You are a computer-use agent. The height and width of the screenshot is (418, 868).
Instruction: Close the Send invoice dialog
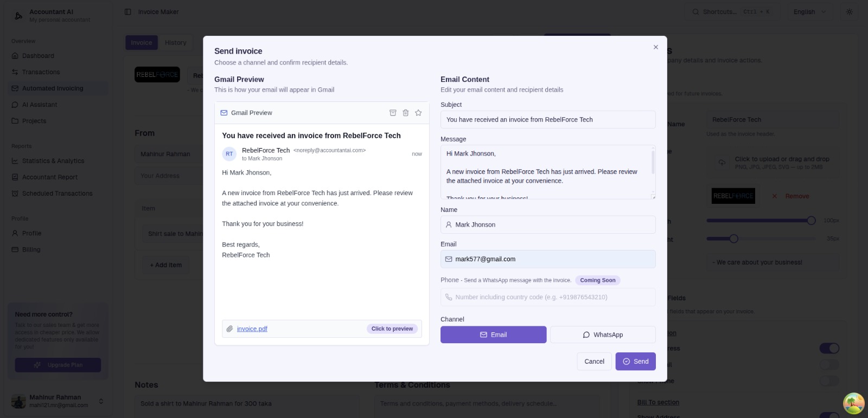(656, 47)
